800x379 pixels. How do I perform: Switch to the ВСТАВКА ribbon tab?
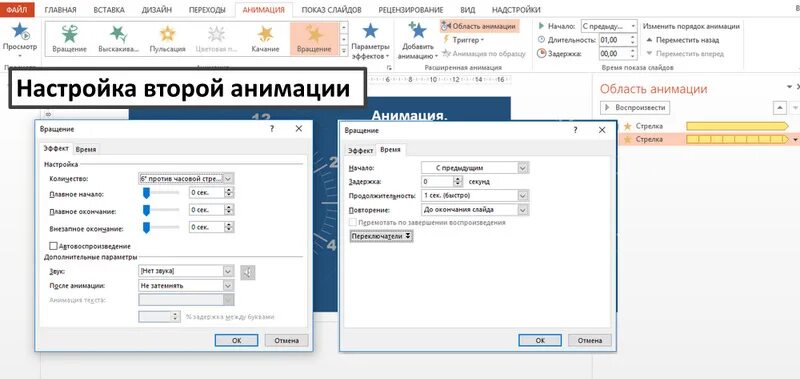coord(110,10)
